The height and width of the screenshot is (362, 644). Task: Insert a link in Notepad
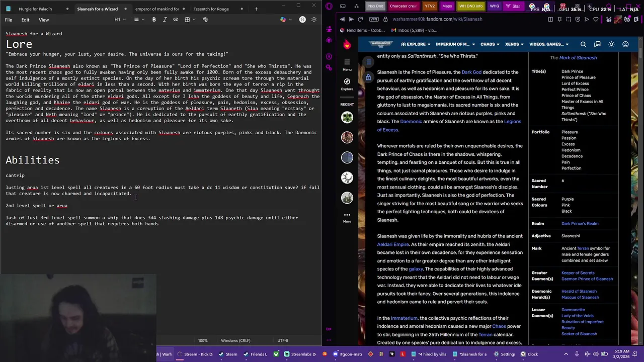176,20
